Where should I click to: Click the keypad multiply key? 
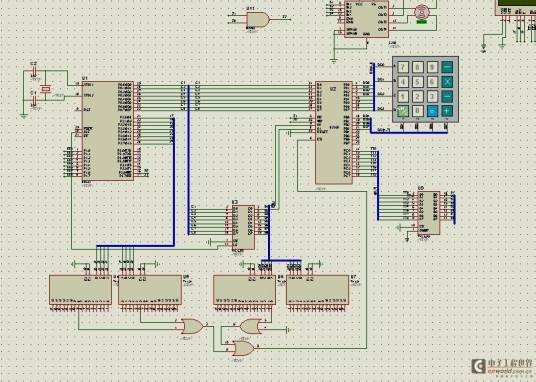447,82
